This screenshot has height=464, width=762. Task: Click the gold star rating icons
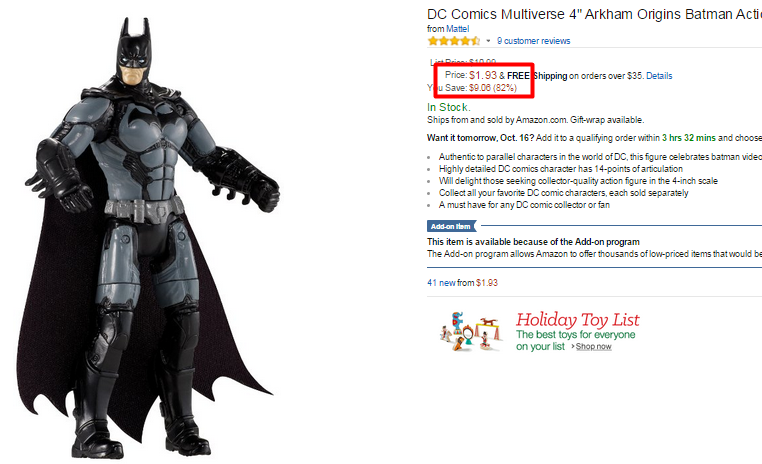(454, 41)
